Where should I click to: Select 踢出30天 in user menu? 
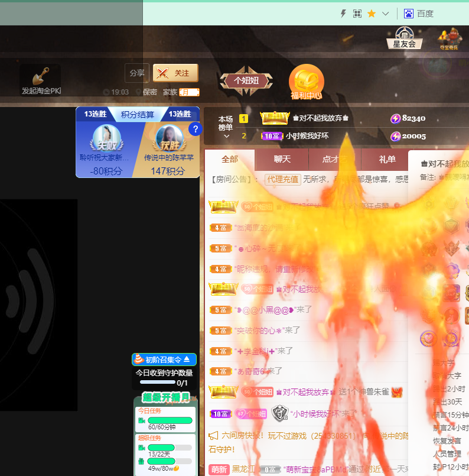click(x=448, y=402)
